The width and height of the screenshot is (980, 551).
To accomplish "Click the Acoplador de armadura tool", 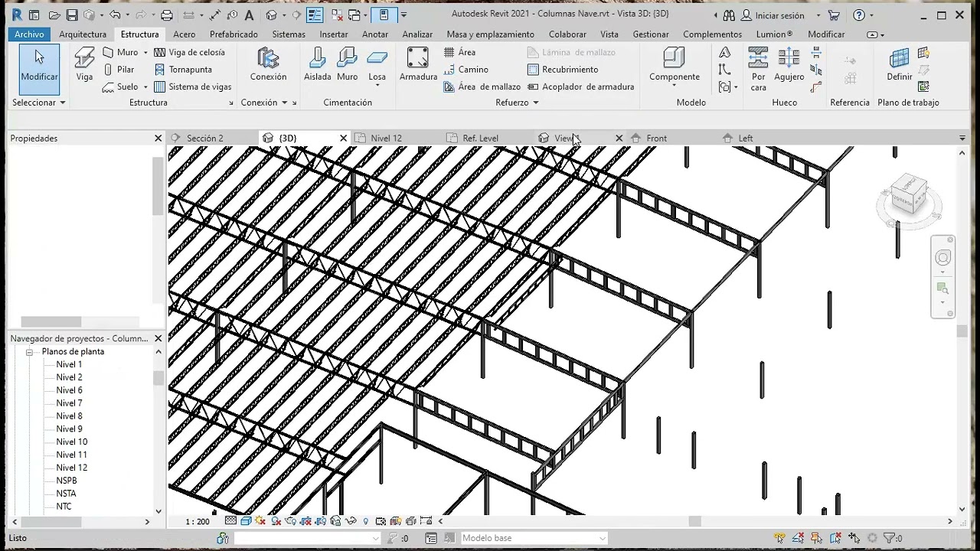I will pos(580,87).
